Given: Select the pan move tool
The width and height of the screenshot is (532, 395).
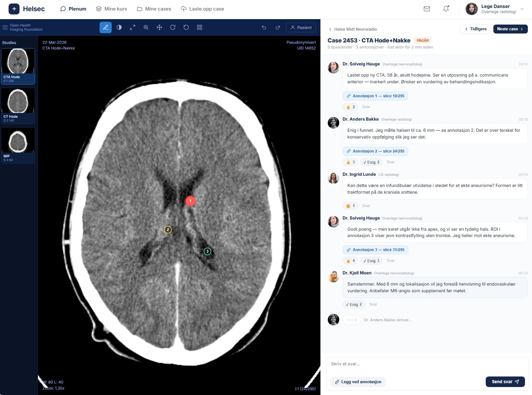Looking at the screenshot, I should [159, 27].
